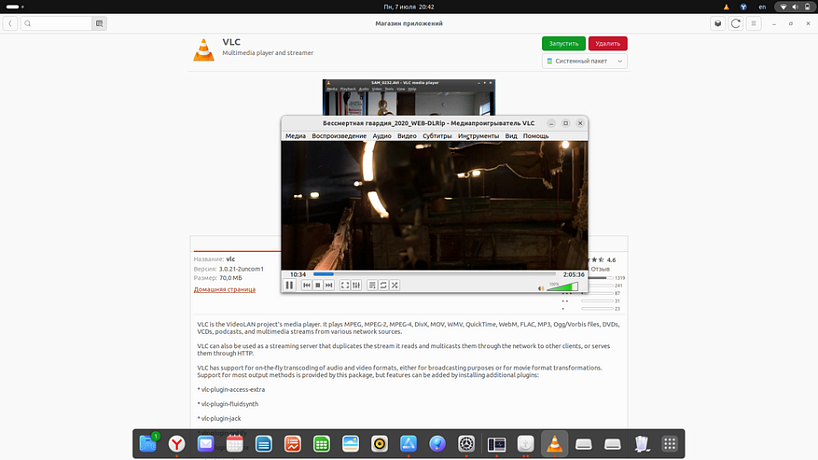The height and width of the screenshot is (460, 818).
Task: Toggle loop repeat mode in VLC
Action: [x=383, y=285]
